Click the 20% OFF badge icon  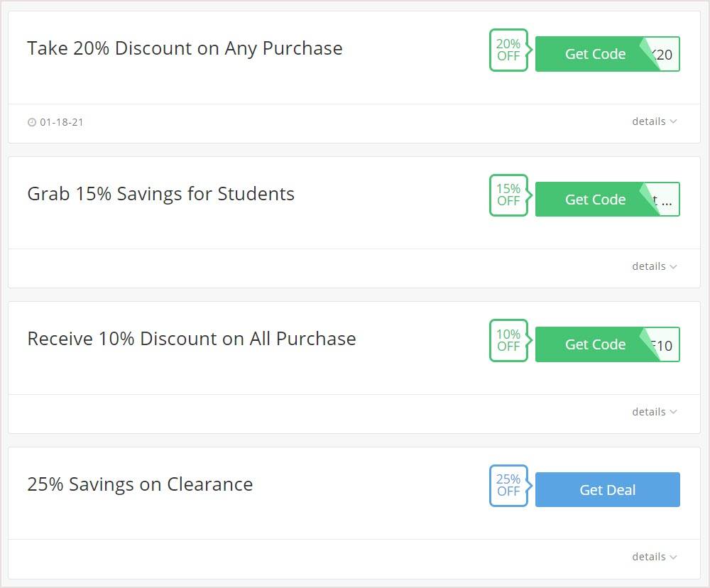coord(509,50)
